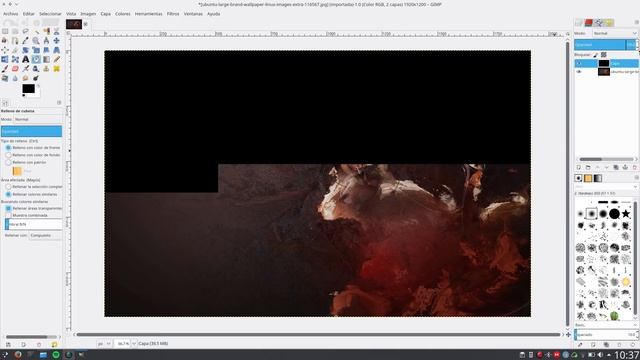640x360 pixels.
Task: Open the Modo dropdown in tool options
Action: click(38, 119)
